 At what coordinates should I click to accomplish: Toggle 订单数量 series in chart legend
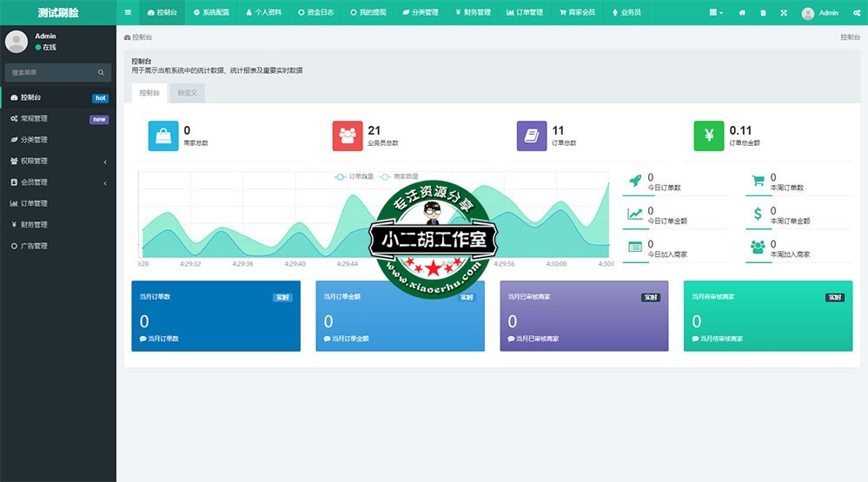click(x=354, y=176)
